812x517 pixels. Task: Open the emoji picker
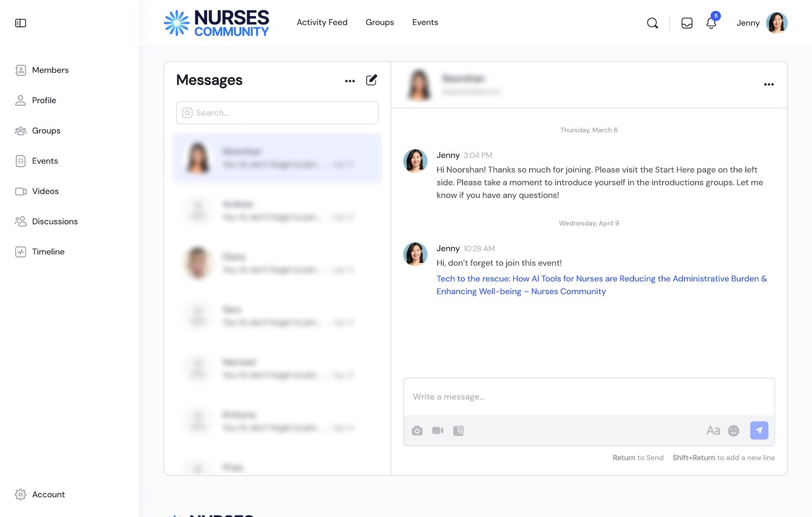(x=734, y=430)
